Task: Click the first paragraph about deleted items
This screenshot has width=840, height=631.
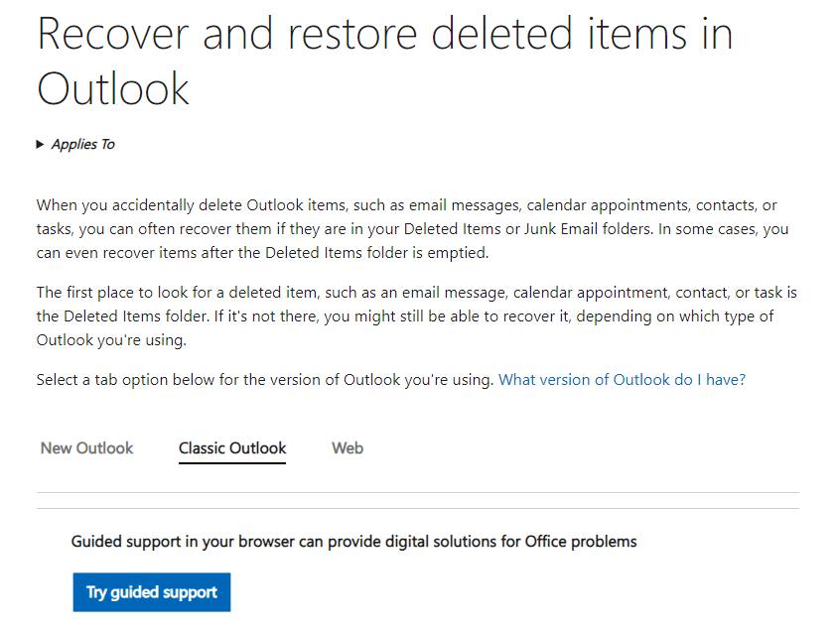Action: [x=417, y=228]
